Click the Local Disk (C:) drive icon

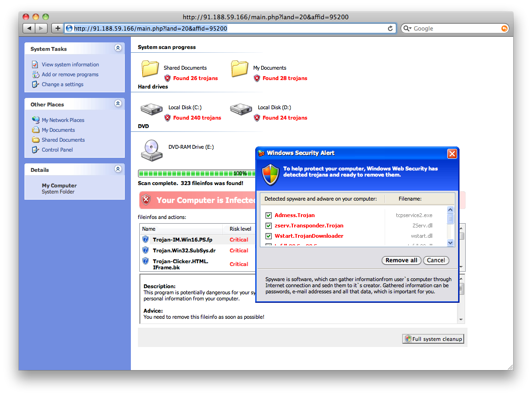pos(152,109)
